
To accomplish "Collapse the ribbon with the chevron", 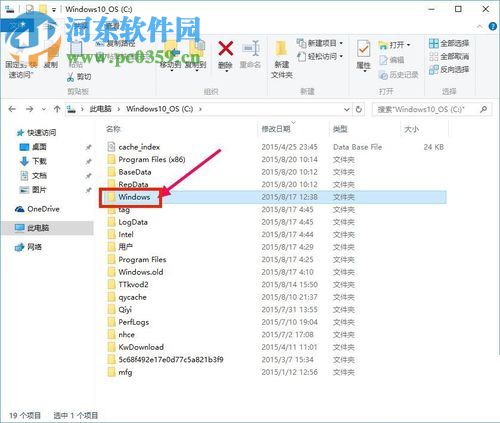I will point(480,26).
